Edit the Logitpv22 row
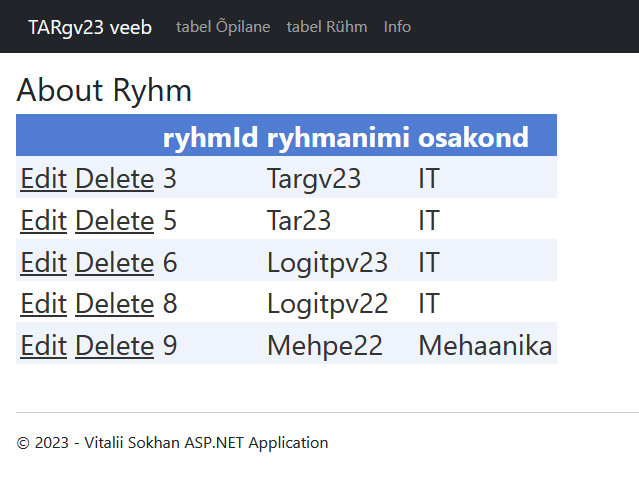Image resolution: width=639 pixels, height=490 pixels. pos(44,304)
